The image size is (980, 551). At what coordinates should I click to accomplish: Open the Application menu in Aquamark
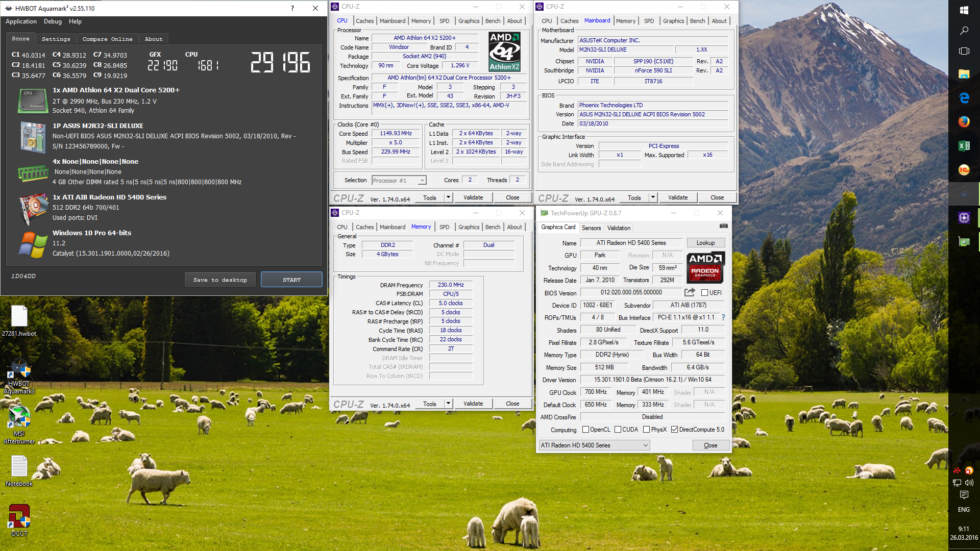pyautogui.click(x=21, y=21)
